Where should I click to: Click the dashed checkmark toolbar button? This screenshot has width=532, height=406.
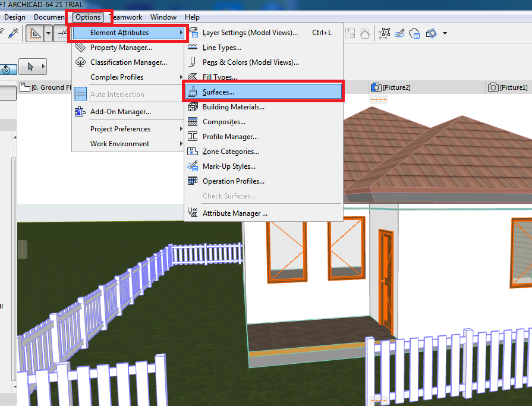click(x=61, y=33)
